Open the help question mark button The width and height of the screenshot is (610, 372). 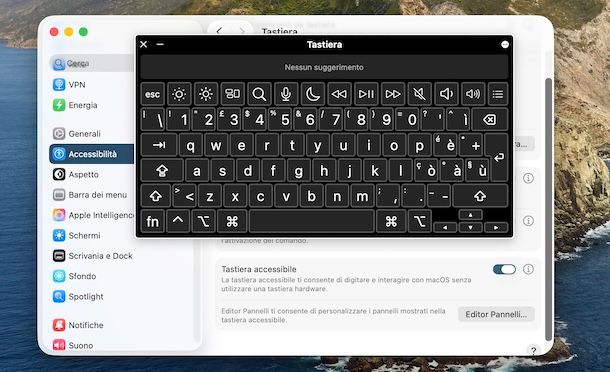(533, 350)
